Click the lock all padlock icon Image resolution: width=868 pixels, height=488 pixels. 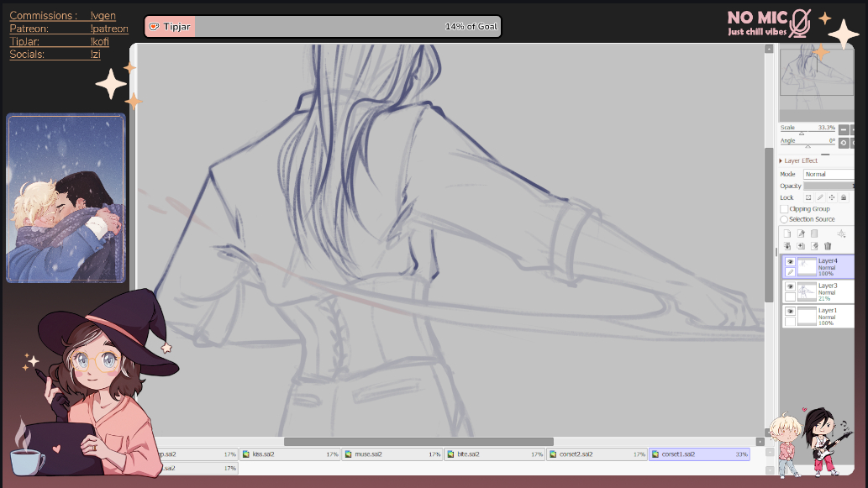click(844, 197)
